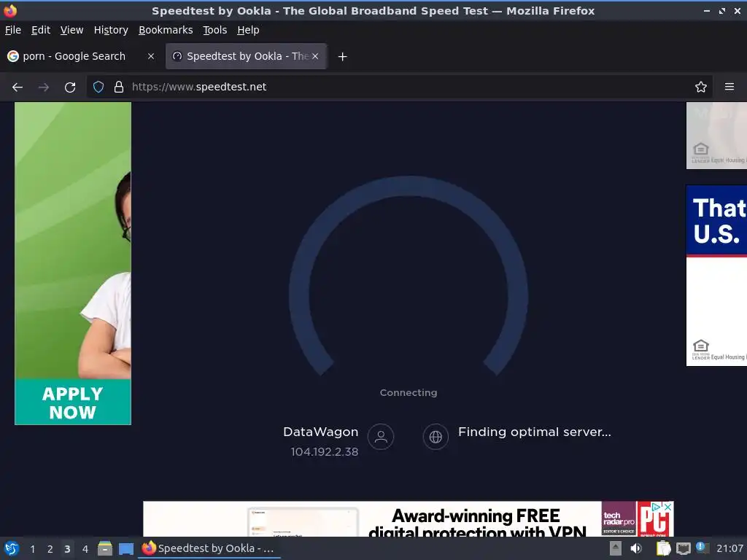Image resolution: width=747 pixels, height=560 pixels.
Task: Switch to workspace 2
Action: click(50, 549)
